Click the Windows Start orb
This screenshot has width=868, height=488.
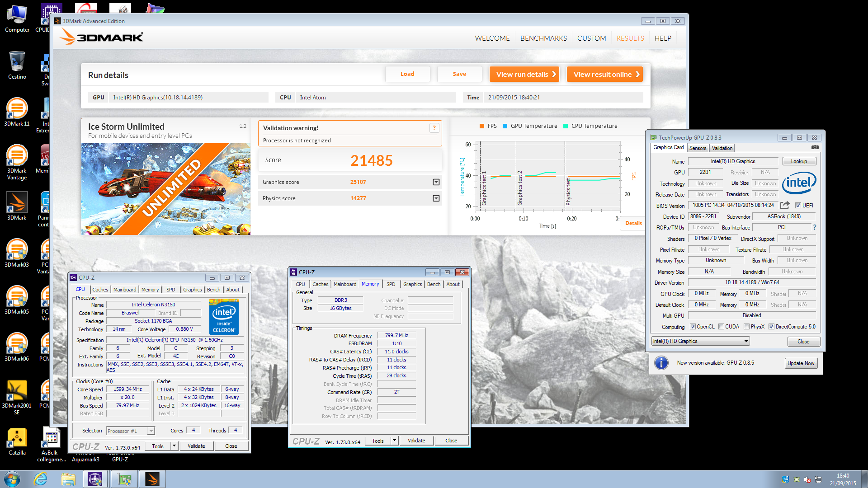tap(12, 479)
